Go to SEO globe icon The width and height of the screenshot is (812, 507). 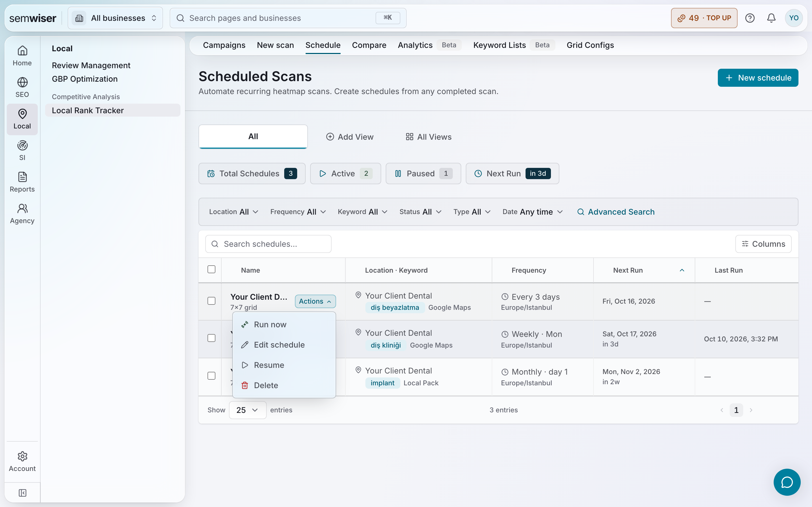(22, 87)
